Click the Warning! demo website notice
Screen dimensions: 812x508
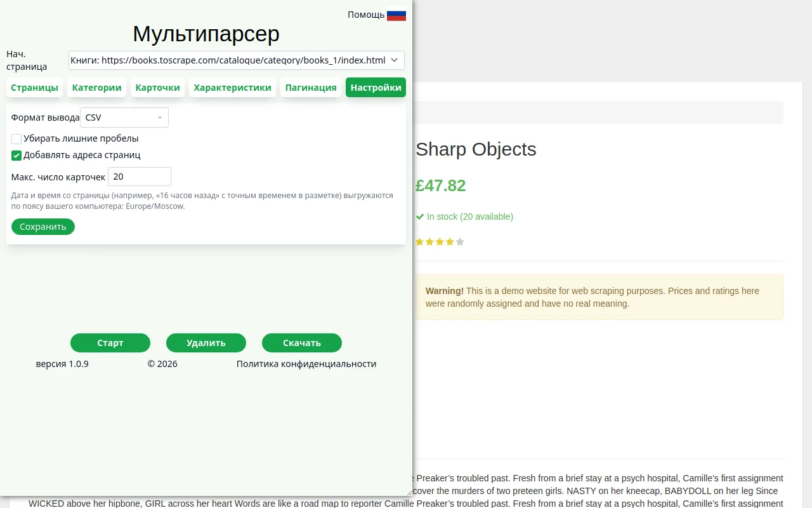tap(599, 297)
